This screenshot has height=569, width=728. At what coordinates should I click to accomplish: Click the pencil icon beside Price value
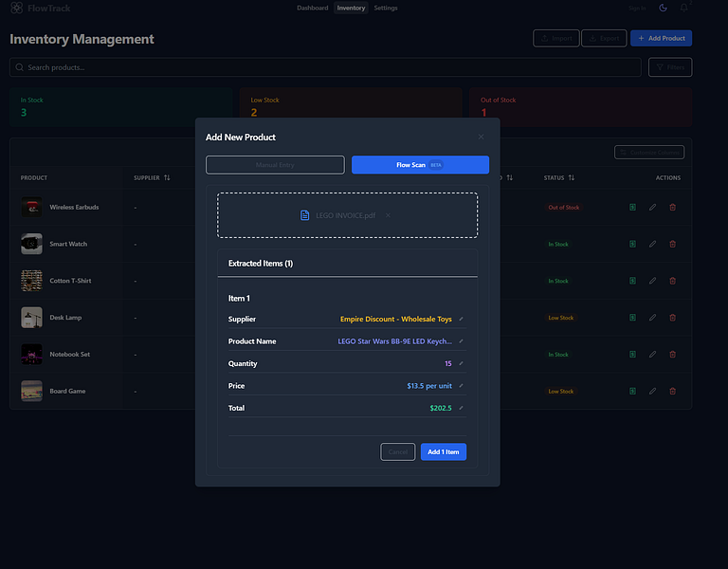[x=461, y=386]
